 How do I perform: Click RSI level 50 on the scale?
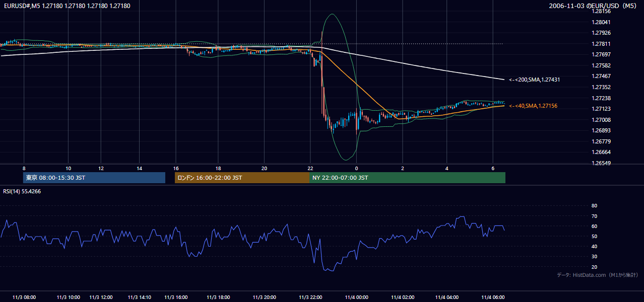click(x=594, y=236)
